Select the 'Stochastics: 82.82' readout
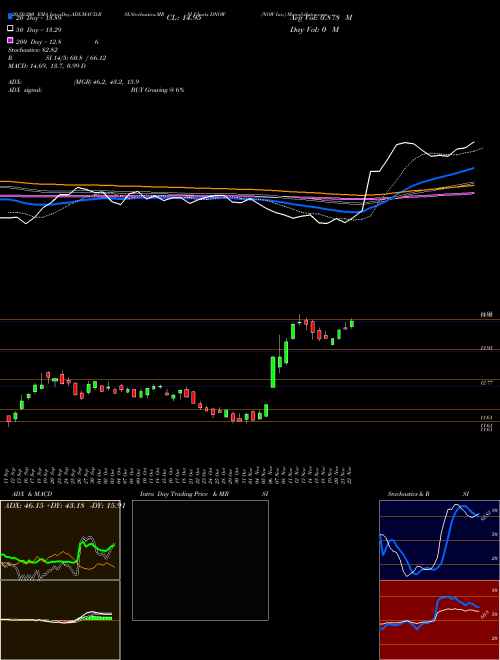500x660 pixels. 33,50
